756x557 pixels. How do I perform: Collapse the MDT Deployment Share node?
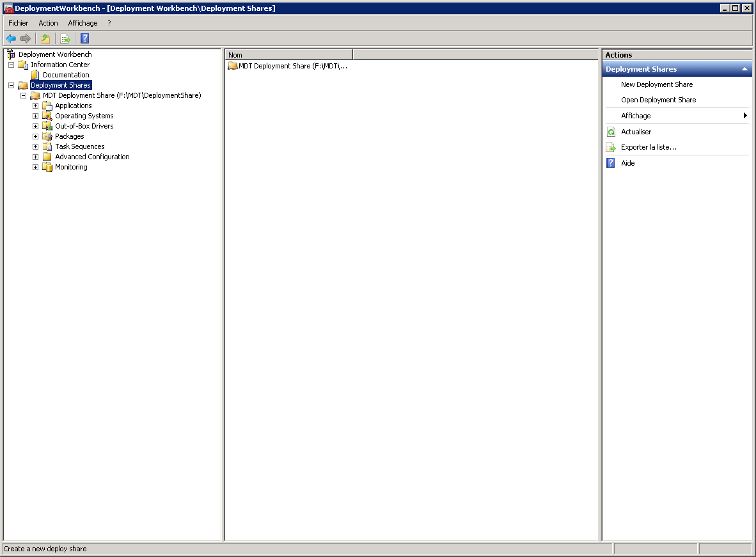[24, 95]
